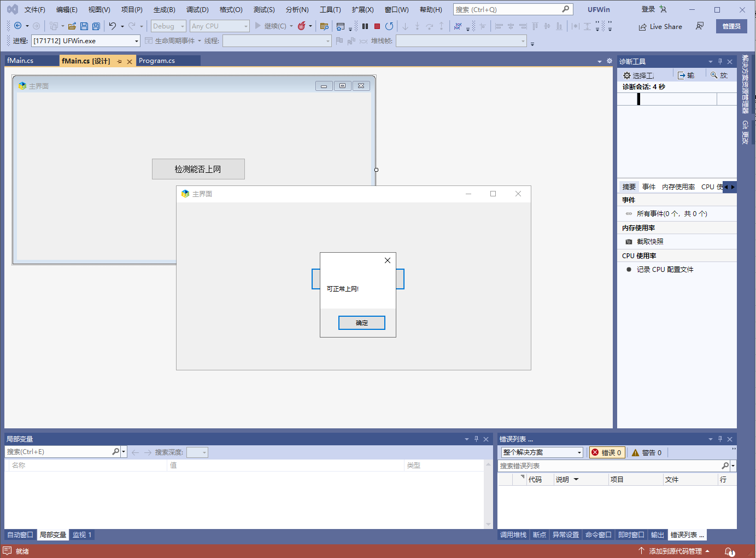Open the Events tab in diagnostic tools
Image resolution: width=756 pixels, height=558 pixels.
(649, 187)
